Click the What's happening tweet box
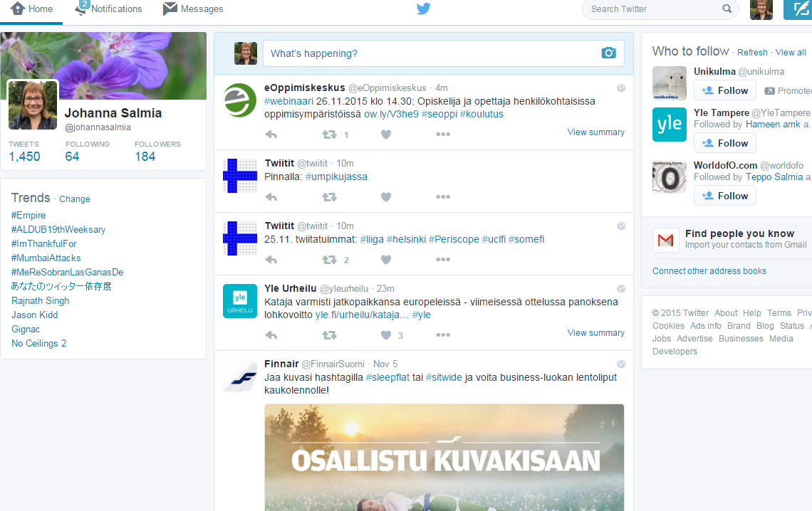The height and width of the screenshot is (511, 812). click(x=443, y=53)
